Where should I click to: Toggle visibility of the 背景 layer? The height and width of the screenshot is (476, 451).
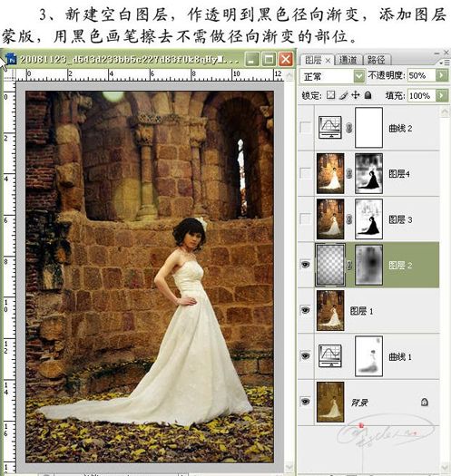tap(306, 402)
